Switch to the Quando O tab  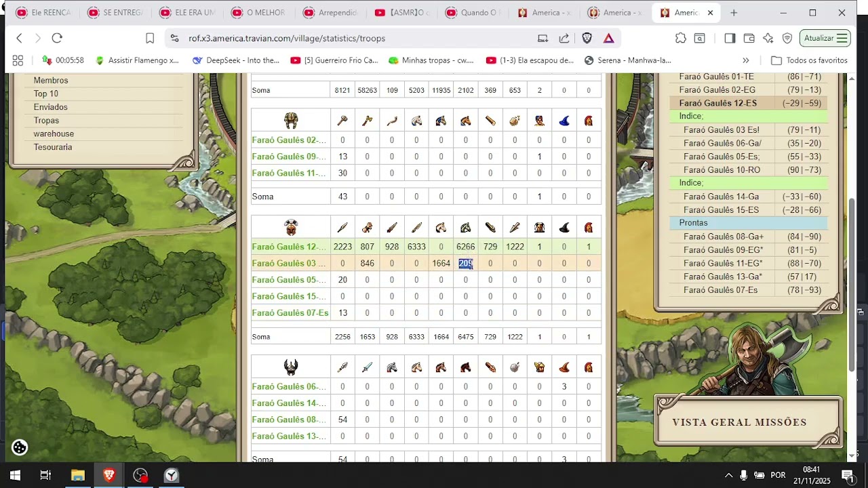click(x=473, y=13)
